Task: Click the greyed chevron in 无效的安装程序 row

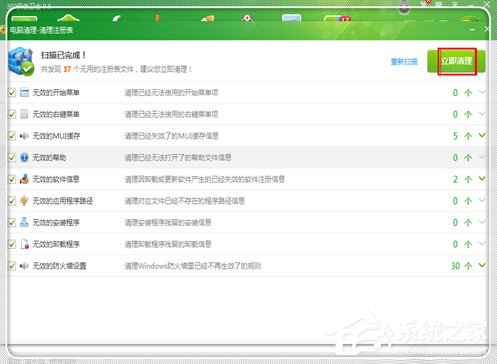Action: [482, 222]
